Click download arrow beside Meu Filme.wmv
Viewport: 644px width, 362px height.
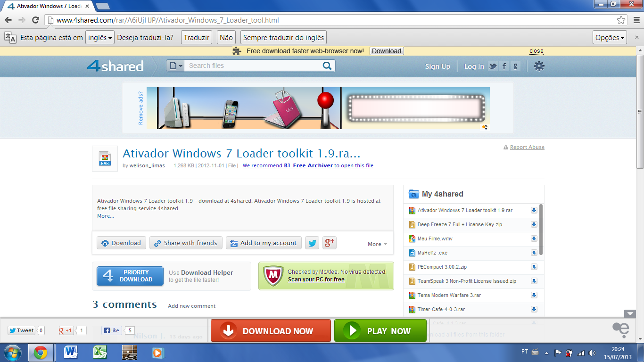click(x=534, y=239)
